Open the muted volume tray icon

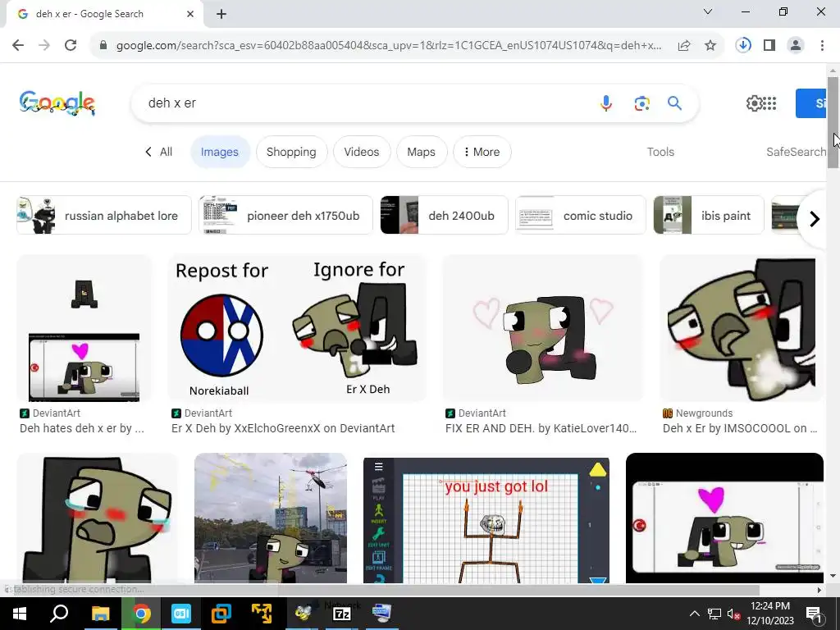733,614
